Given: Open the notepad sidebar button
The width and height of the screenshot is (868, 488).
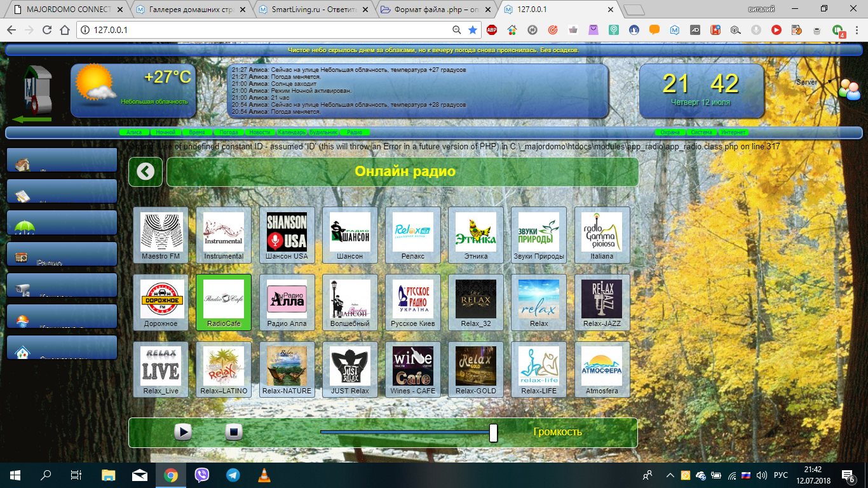Looking at the screenshot, I should [62, 191].
